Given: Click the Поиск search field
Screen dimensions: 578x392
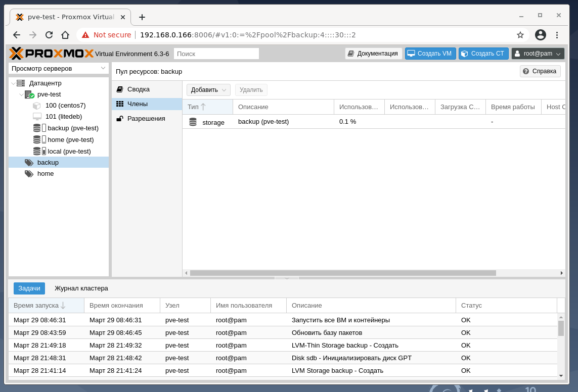Looking at the screenshot, I should tap(216, 54).
